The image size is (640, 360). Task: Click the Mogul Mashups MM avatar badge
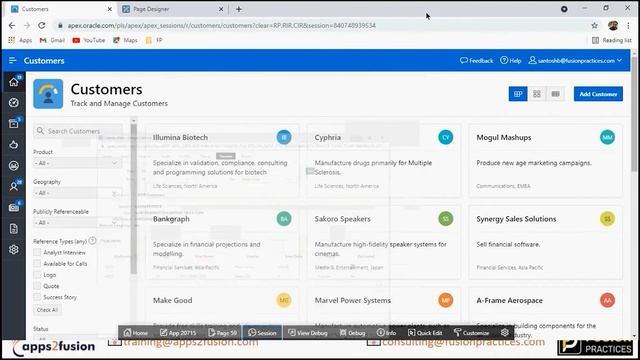pos(607,137)
